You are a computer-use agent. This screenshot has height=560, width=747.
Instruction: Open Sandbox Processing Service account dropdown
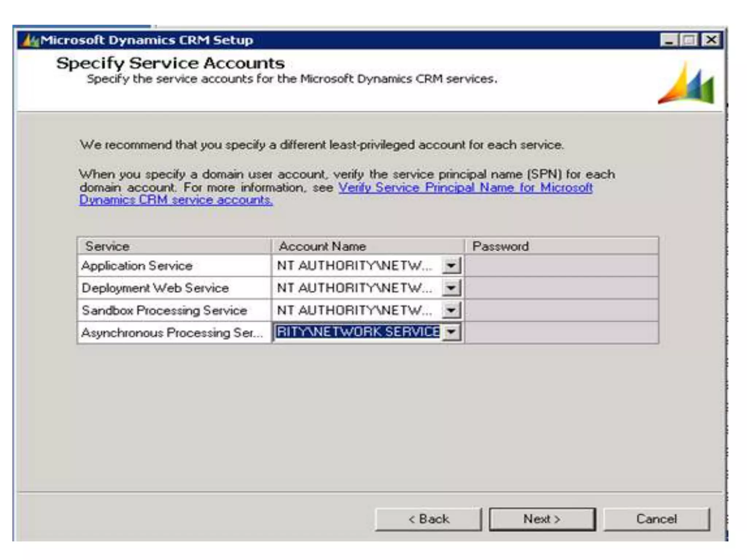pyautogui.click(x=451, y=310)
